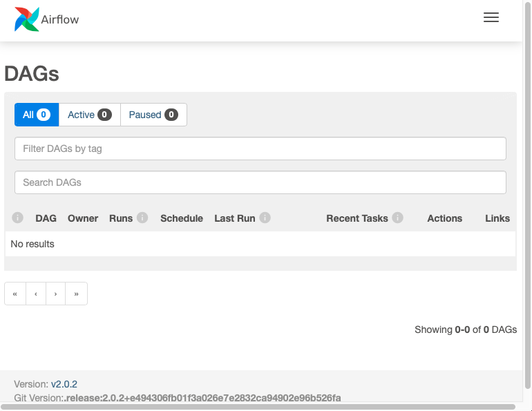Go to next page with › button

[x=55, y=294]
